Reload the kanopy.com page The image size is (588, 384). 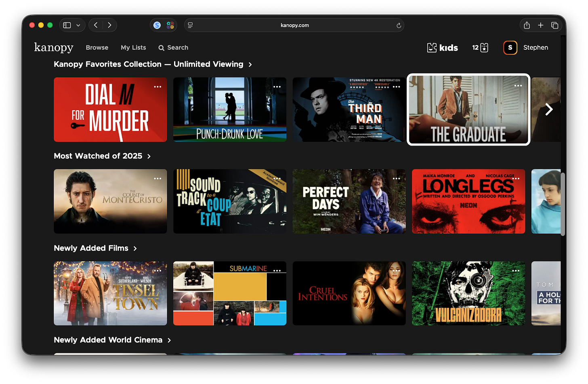click(399, 25)
